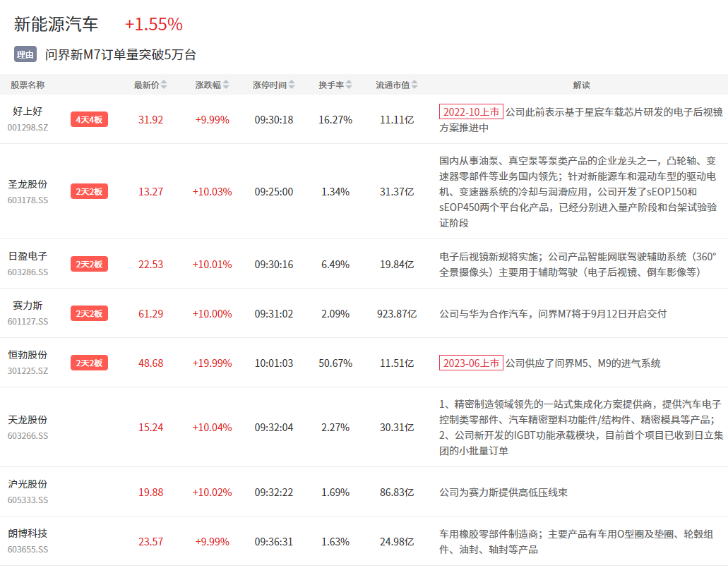The height and width of the screenshot is (568, 728).
Task: Click the 解读 column header
Action: pos(581,85)
